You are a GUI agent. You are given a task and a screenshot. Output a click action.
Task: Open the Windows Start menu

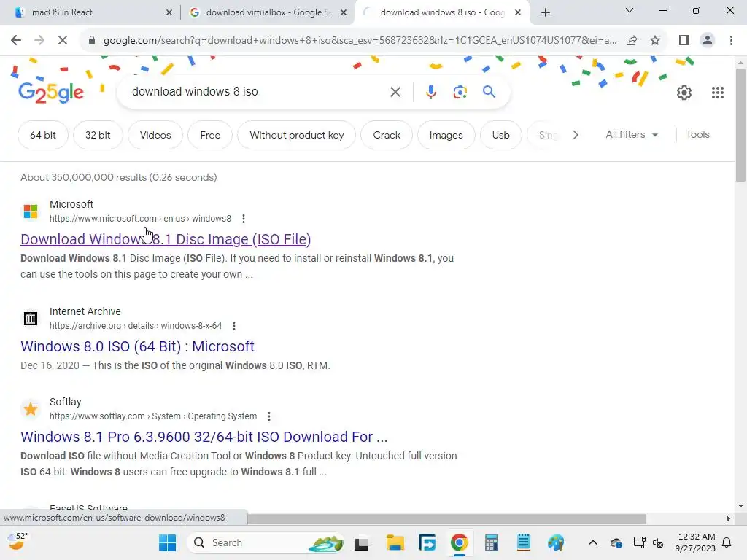tap(167, 542)
